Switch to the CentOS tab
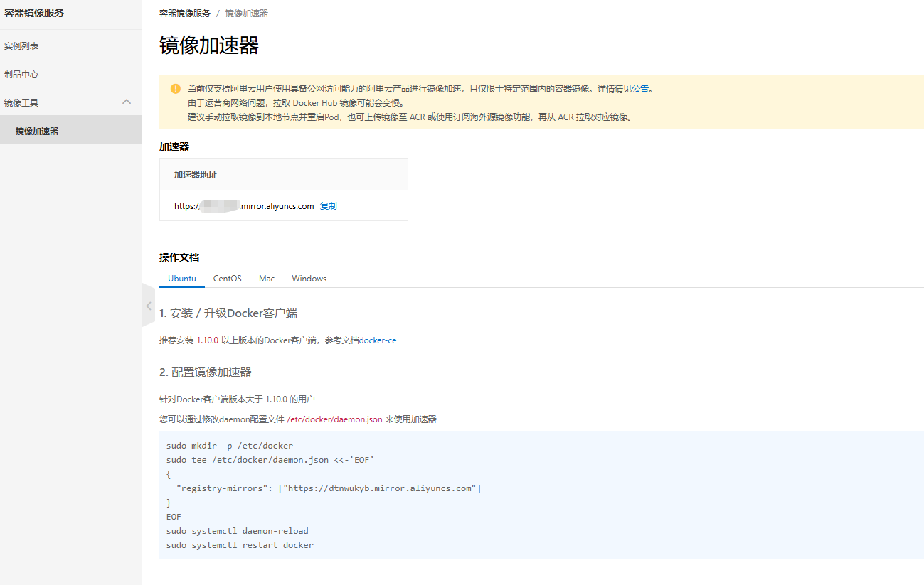This screenshot has width=924, height=585. click(x=228, y=279)
